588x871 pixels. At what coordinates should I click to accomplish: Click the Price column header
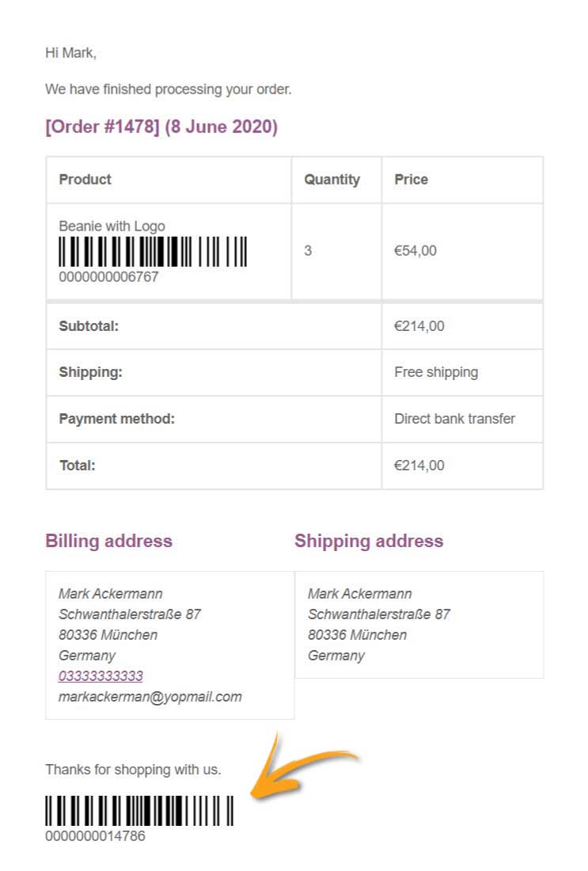click(x=411, y=180)
